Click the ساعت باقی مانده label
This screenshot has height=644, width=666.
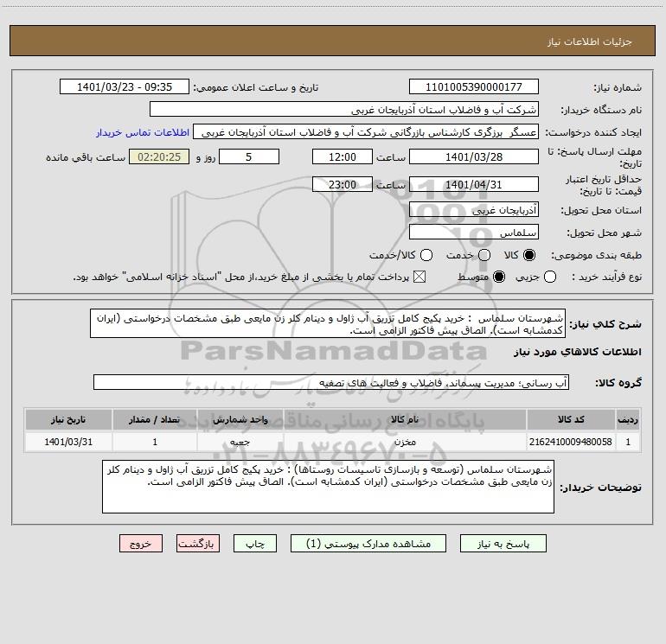86,157
